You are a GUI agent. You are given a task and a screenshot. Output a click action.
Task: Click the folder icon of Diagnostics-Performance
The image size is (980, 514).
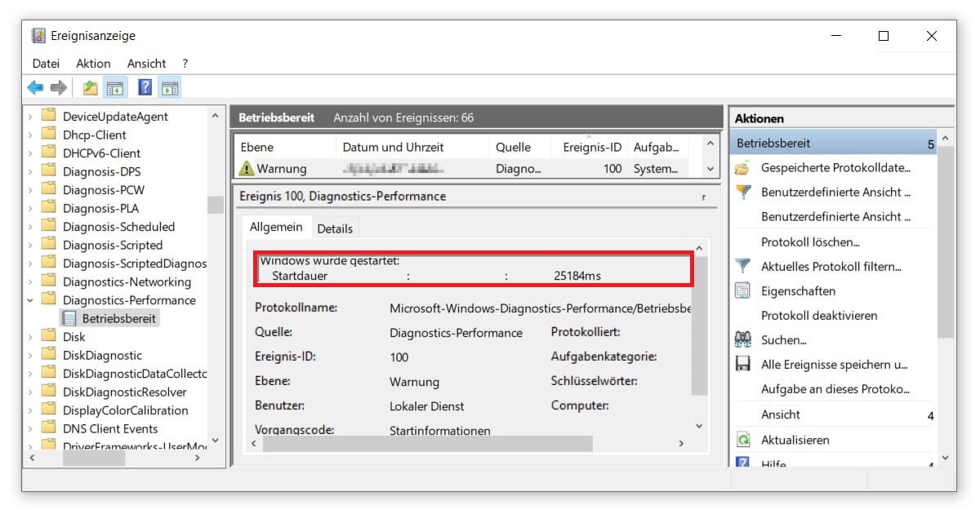click(49, 299)
